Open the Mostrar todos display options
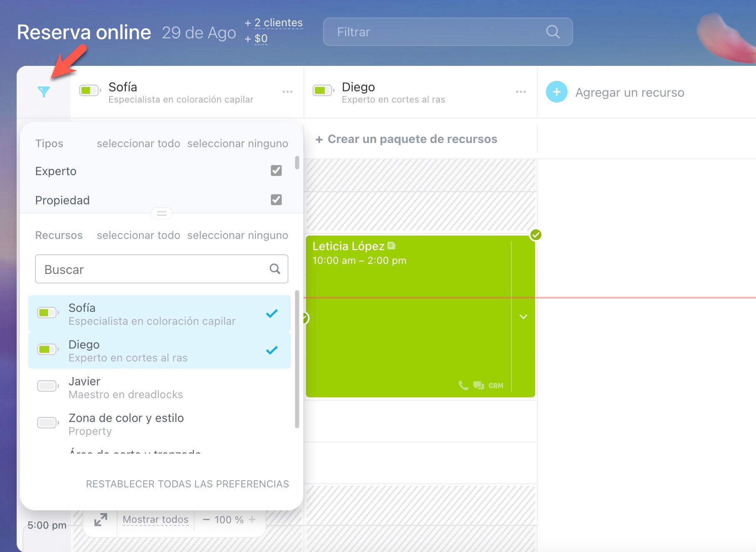 (x=155, y=519)
